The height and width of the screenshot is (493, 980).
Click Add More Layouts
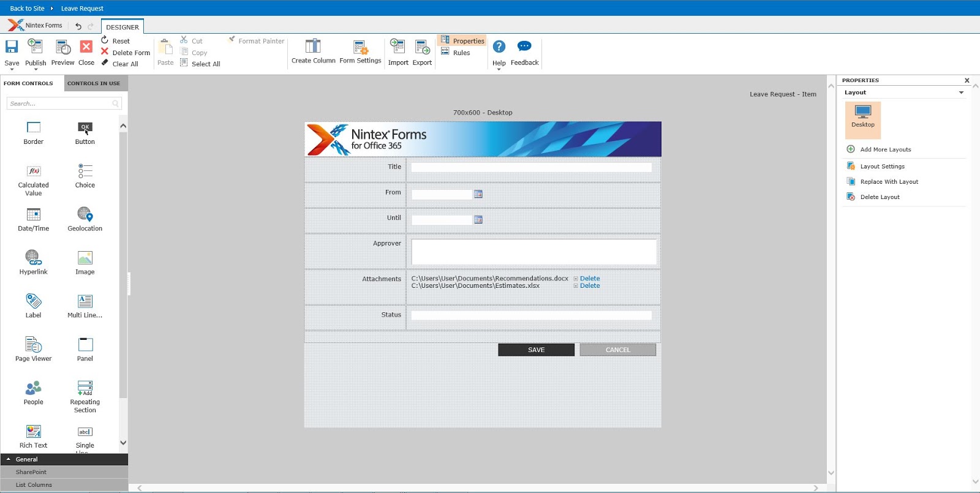point(879,149)
